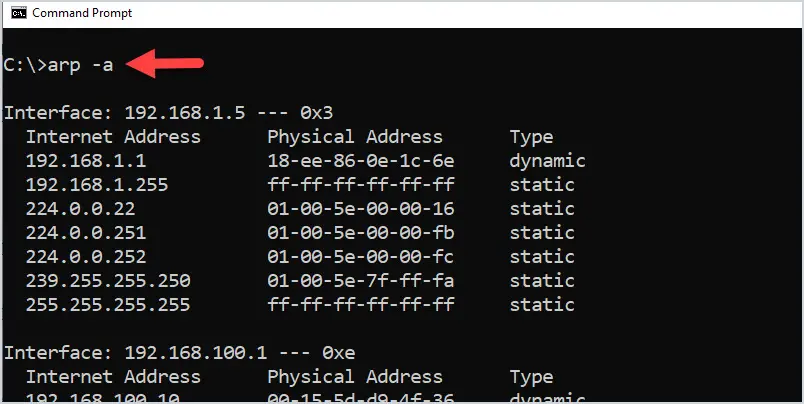
Task: Select the 192.168.1.1 internet address entry
Action: [x=86, y=161]
